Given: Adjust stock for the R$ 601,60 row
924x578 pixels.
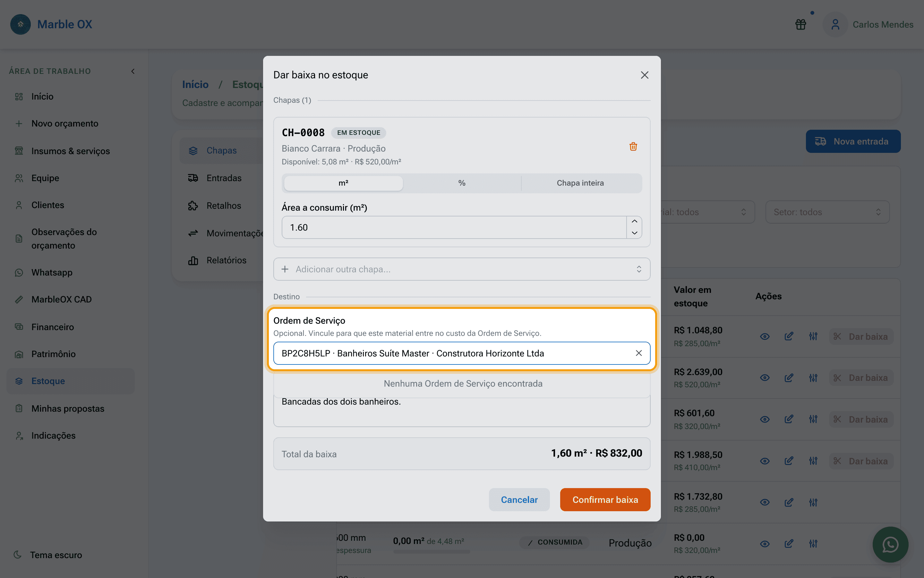Looking at the screenshot, I should coord(813,419).
